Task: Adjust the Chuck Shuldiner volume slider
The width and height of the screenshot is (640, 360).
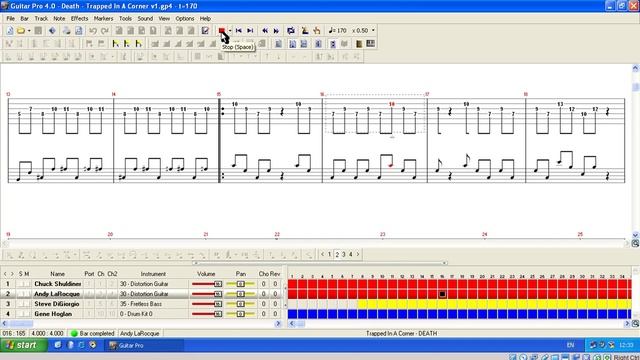Action: point(207,284)
